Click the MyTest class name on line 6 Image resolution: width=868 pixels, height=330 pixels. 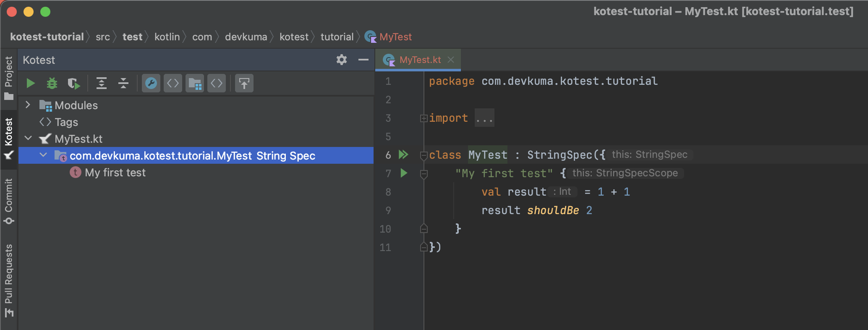pyautogui.click(x=488, y=155)
